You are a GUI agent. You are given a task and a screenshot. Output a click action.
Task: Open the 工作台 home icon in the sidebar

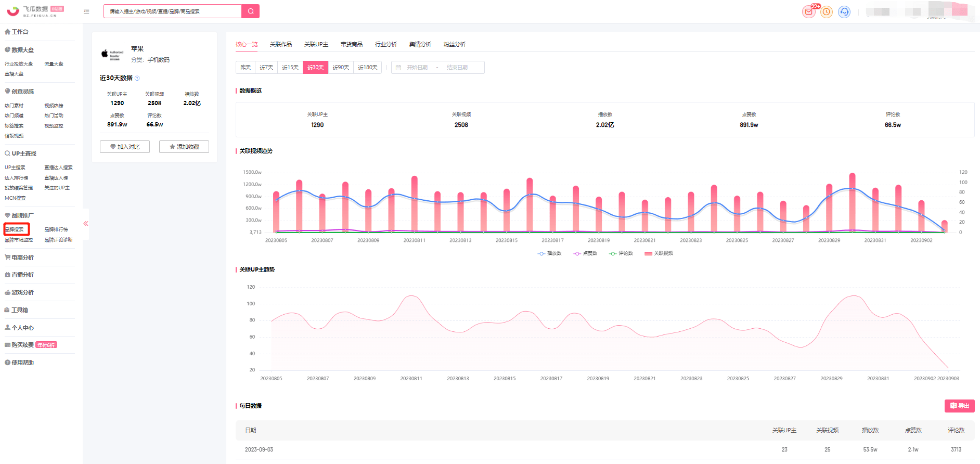[x=7, y=32]
